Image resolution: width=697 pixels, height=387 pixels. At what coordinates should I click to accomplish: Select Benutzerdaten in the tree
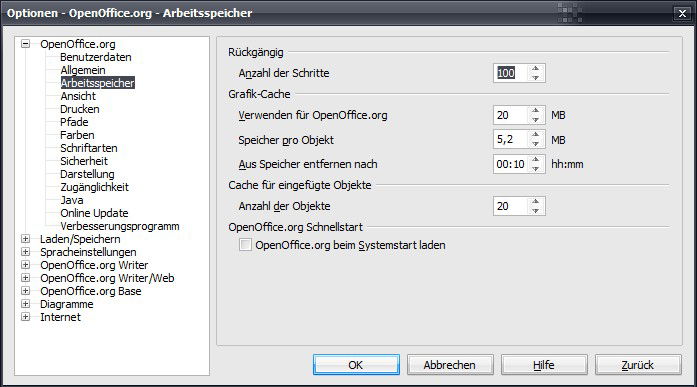coord(96,57)
